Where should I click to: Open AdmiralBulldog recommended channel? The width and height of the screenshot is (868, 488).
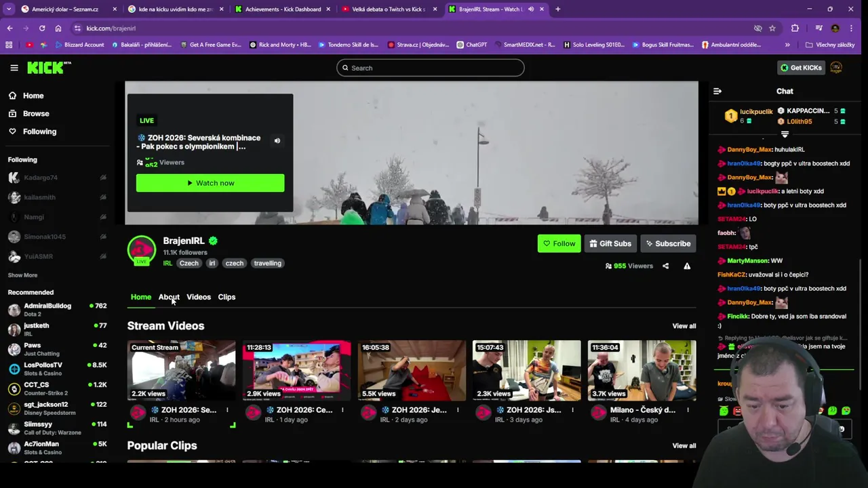pyautogui.click(x=58, y=310)
